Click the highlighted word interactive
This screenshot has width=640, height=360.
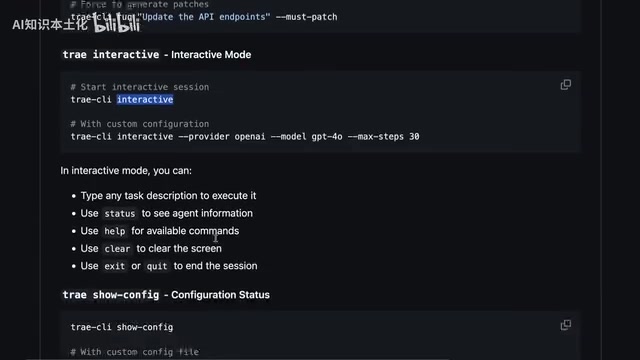145,100
